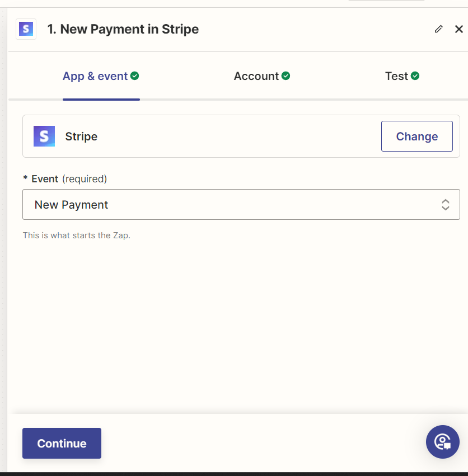Click the green checkmark beside Account
This screenshot has width=468, height=476.
tap(286, 76)
